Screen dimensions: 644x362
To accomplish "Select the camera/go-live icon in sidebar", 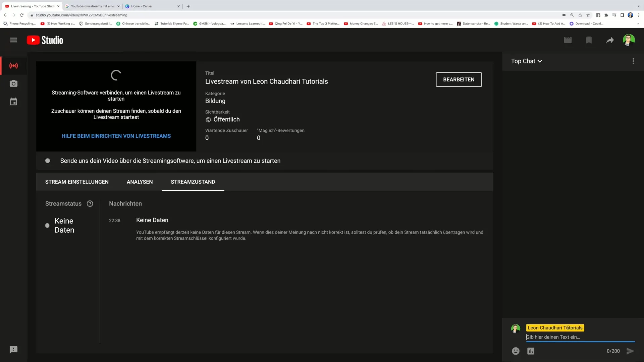I will pos(13,83).
